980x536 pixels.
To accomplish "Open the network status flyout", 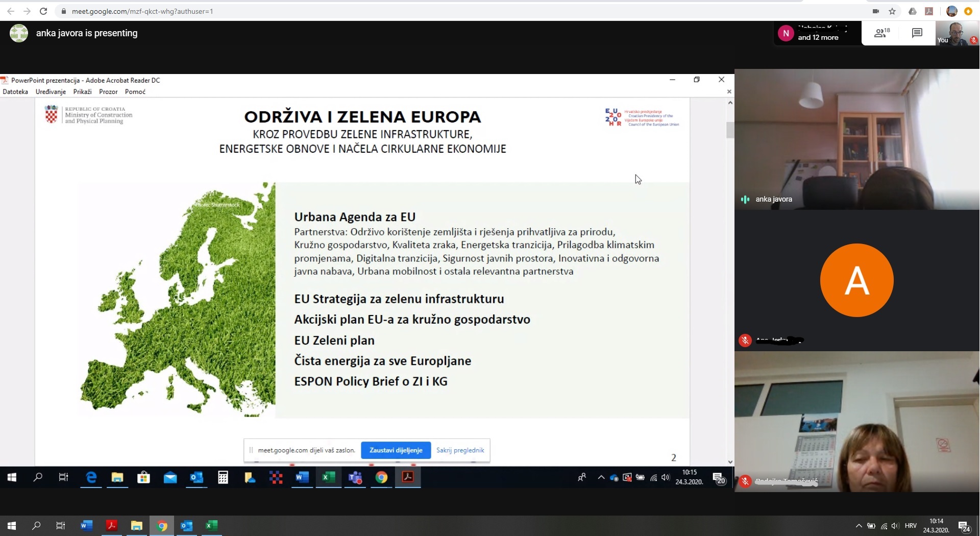I will pyautogui.click(x=884, y=526).
